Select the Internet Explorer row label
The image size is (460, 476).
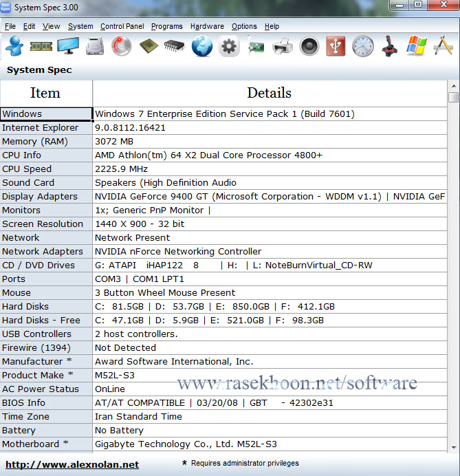(x=46, y=128)
